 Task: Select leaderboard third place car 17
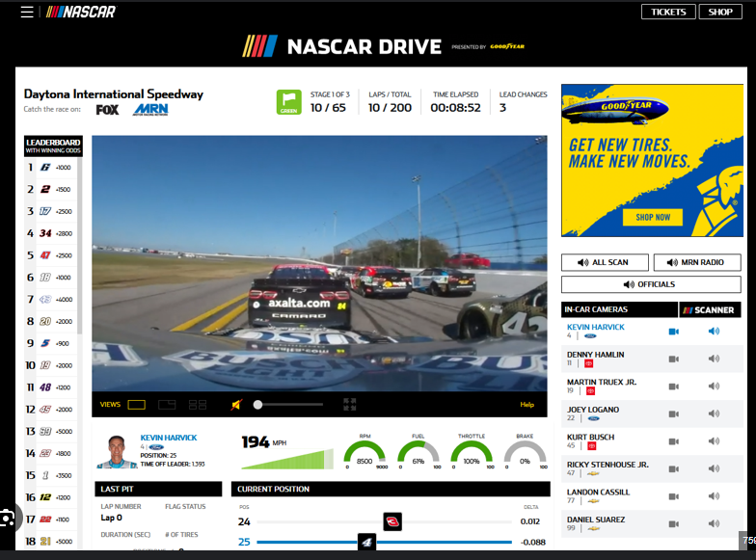click(50, 211)
